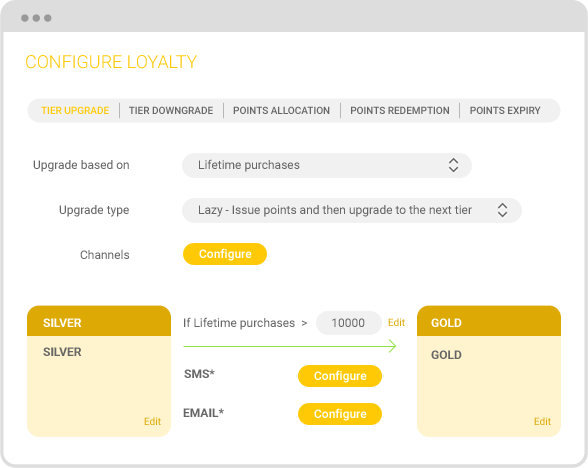The height and width of the screenshot is (468, 588).
Task: Edit the lifetime purchases threshold value
Action: tap(396, 322)
